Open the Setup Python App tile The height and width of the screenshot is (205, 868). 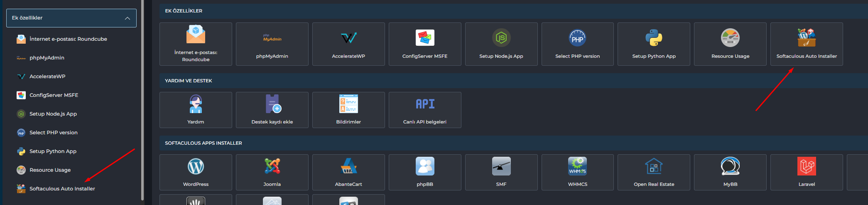click(x=654, y=44)
